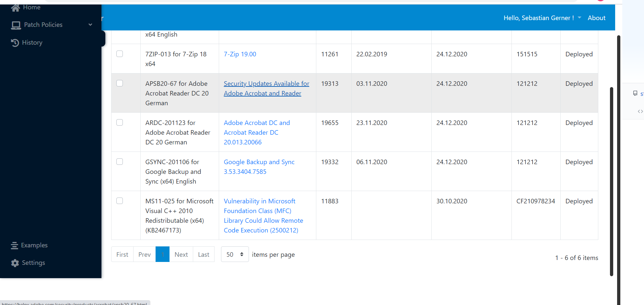
Task: Click the 1 - 6 of 6 items text
Action: tap(577, 258)
